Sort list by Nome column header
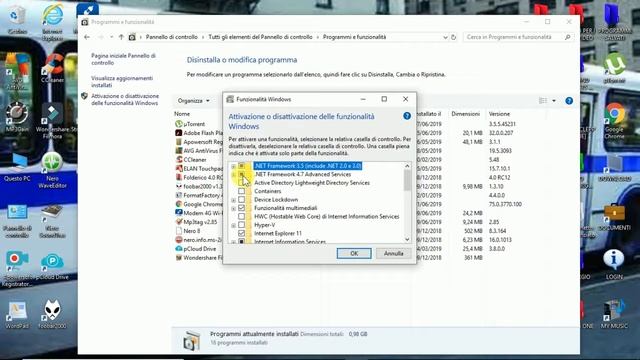 tap(182, 114)
